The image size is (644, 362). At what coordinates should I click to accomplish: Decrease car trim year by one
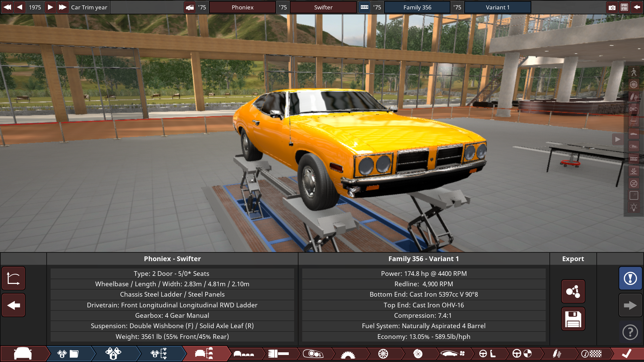(20, 7)
